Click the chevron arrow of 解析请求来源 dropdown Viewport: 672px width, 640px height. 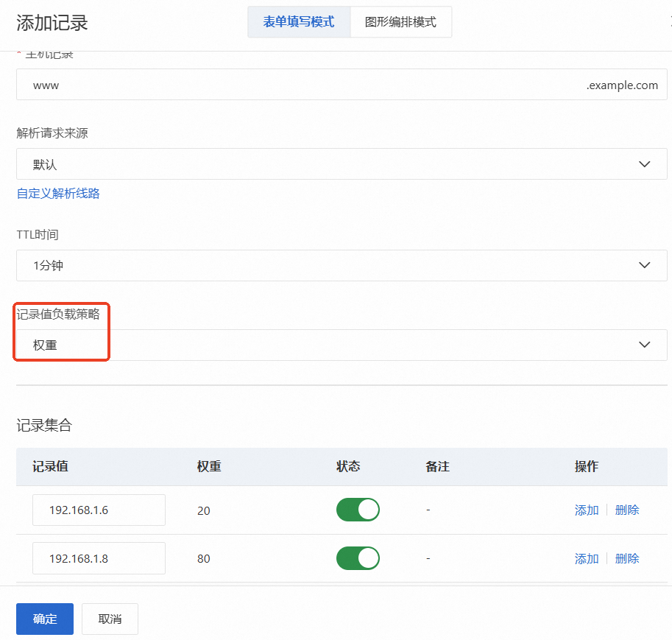[644, 163]
